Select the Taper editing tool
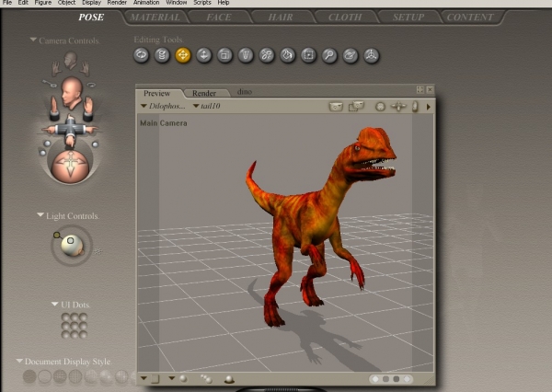This screenshot has width=552, height=392. click(x=246, y=55)
